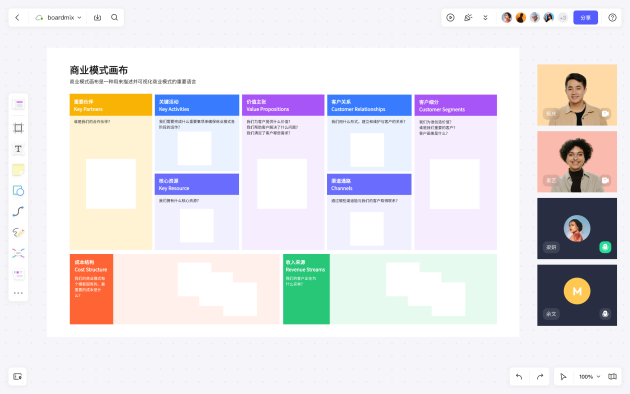630x394 pixels.
Task: Select the Shapes tool
Action: [x=18, y=191]
